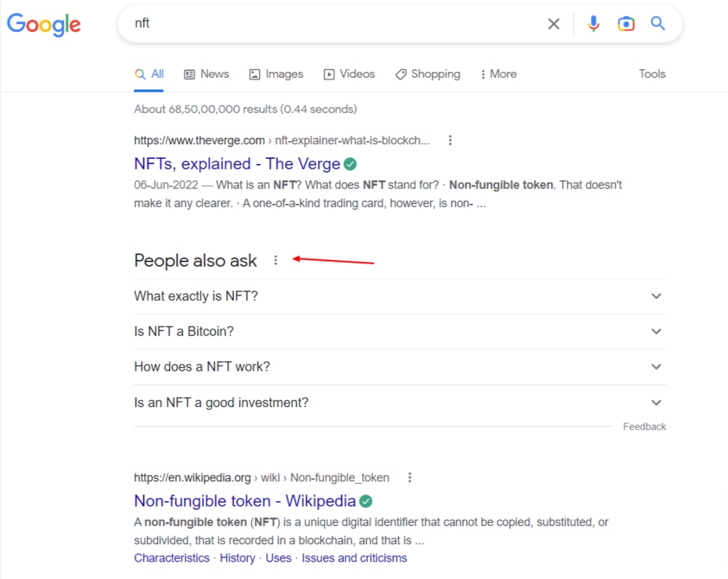Switch to the News tab
This screenshot has height=579, width=728.
(206, 74)
